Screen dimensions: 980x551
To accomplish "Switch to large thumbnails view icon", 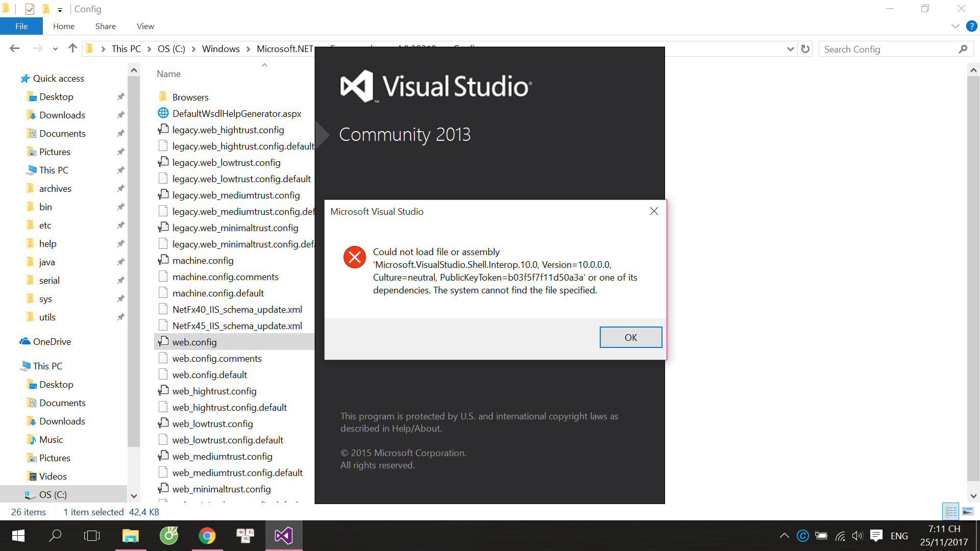I will click(x=968, y=511).
